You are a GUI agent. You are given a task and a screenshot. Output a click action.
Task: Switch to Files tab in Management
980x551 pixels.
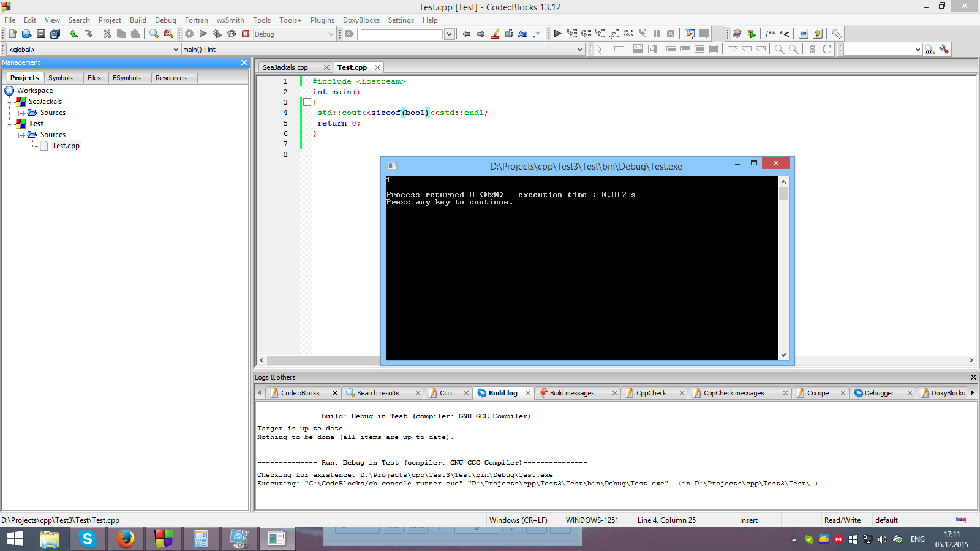pos(94,78)
